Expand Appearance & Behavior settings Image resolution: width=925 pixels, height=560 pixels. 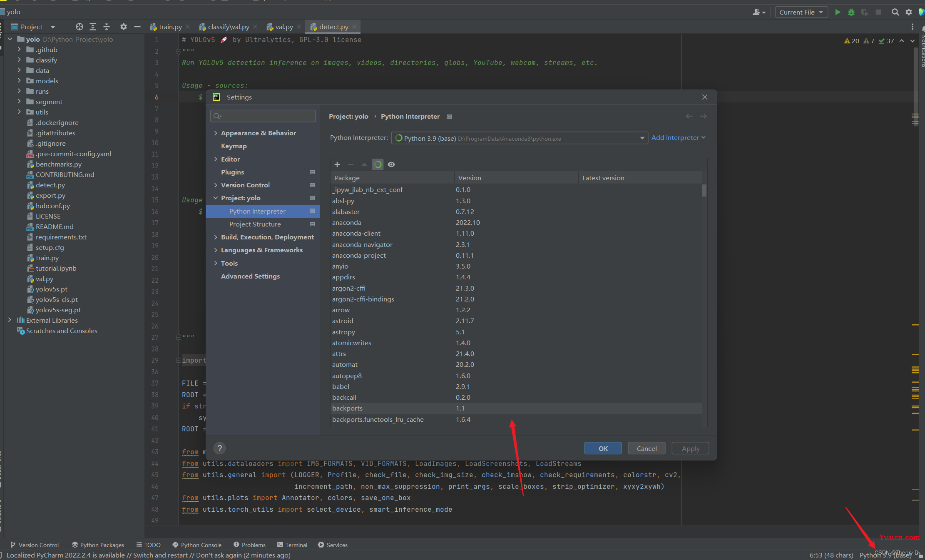[216, 133]
